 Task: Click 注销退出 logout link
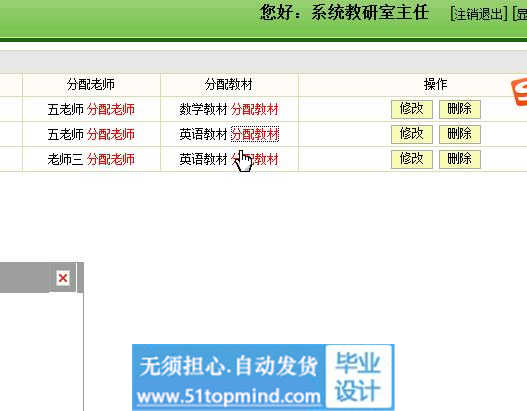click(x=479, y=14)
